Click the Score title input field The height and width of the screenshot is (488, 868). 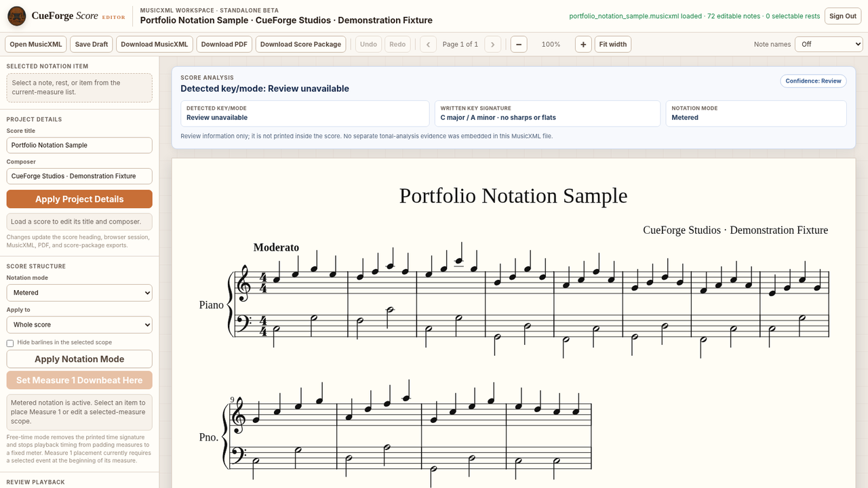[x=79, y=145]
